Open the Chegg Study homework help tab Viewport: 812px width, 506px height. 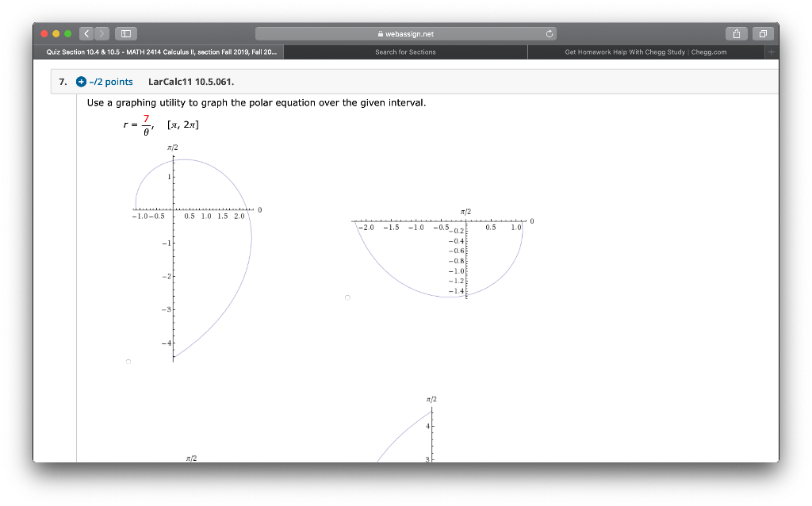(646, 52)
